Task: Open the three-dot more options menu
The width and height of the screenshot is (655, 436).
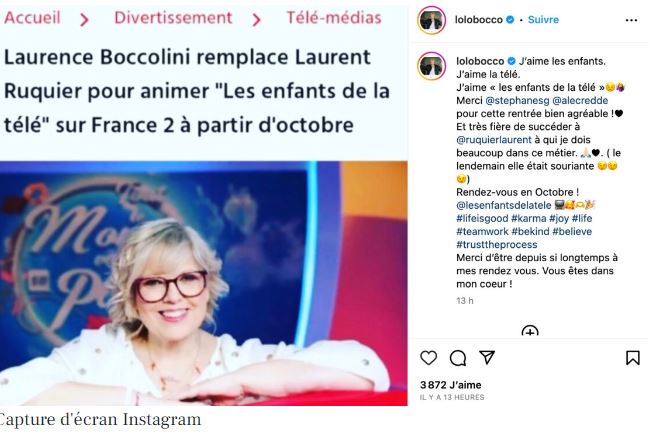Action: [x=631, y=20]
